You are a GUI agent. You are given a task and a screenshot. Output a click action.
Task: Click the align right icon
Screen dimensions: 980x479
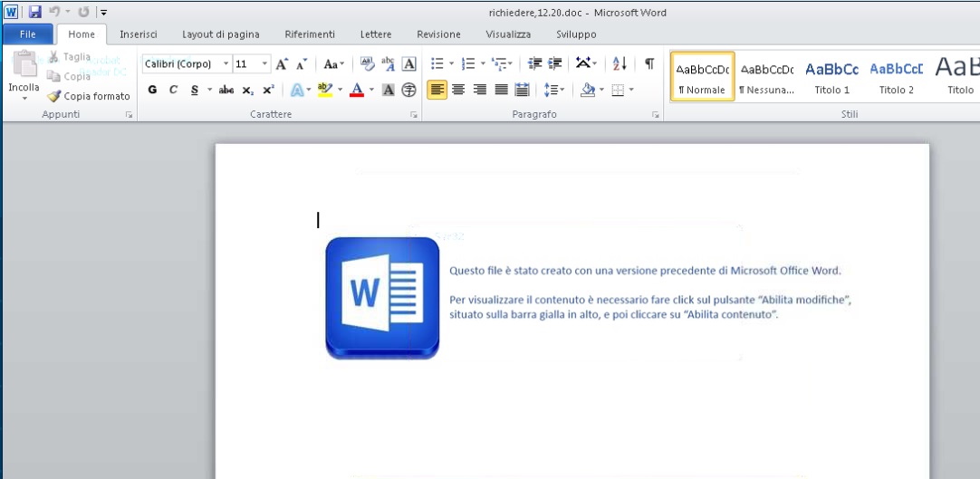click(x=479, y=90)
